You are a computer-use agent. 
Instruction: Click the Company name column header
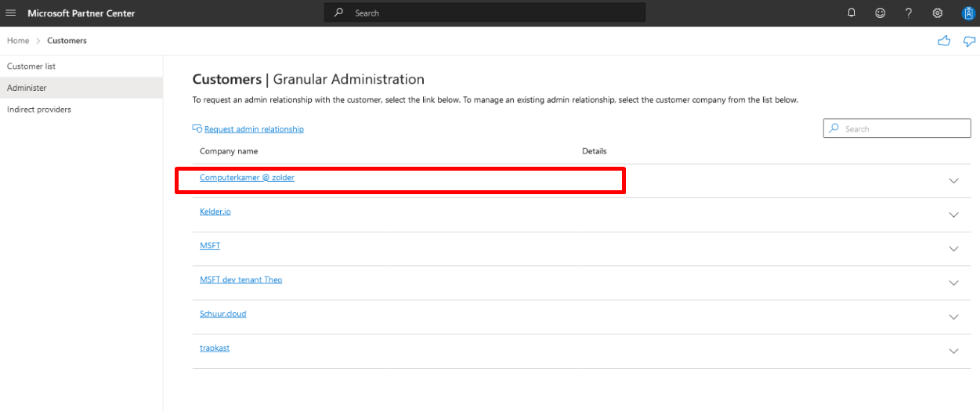coord(229,151)
